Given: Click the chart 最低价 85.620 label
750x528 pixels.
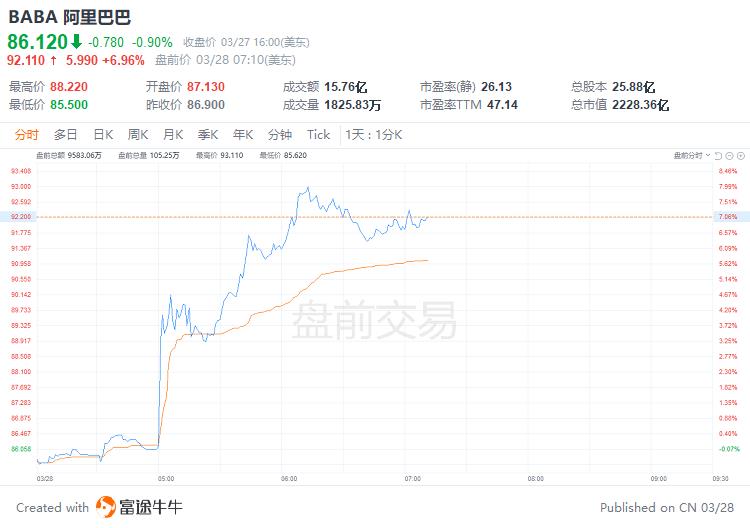Looking at the screenshot, I should [283, 155].
